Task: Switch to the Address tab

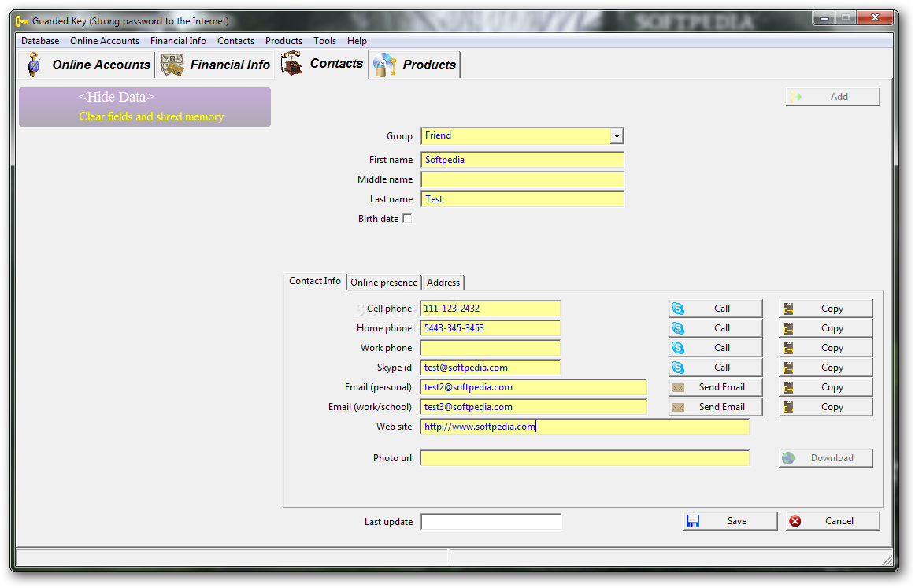Action: coord(443,283)
